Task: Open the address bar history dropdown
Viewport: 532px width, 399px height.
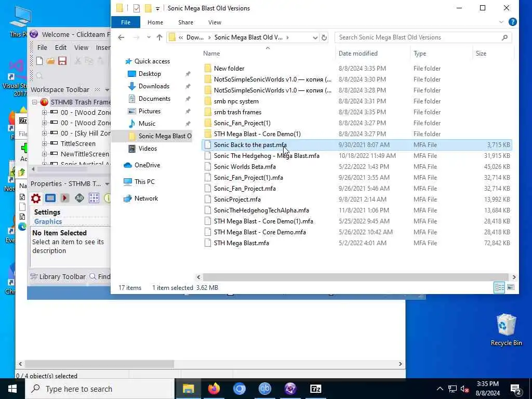Action: 315,37
